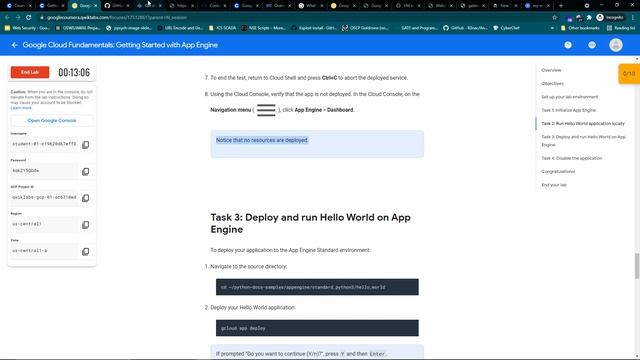Image resolution: width=640 pixels, height=360 pixels.
Task: Click the browser Back arrow
Action: click(x=7, y=18)
